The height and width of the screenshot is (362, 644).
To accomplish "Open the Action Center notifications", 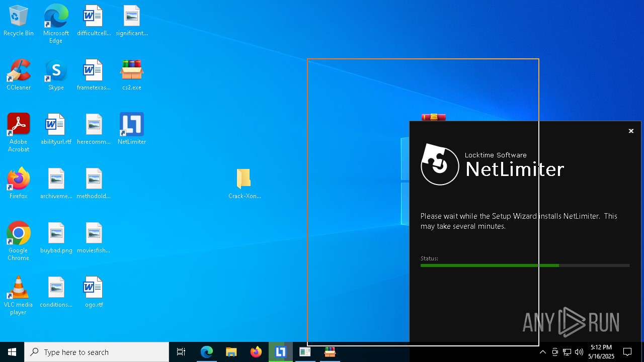I will pyautogui.click(x=627, y=352).
